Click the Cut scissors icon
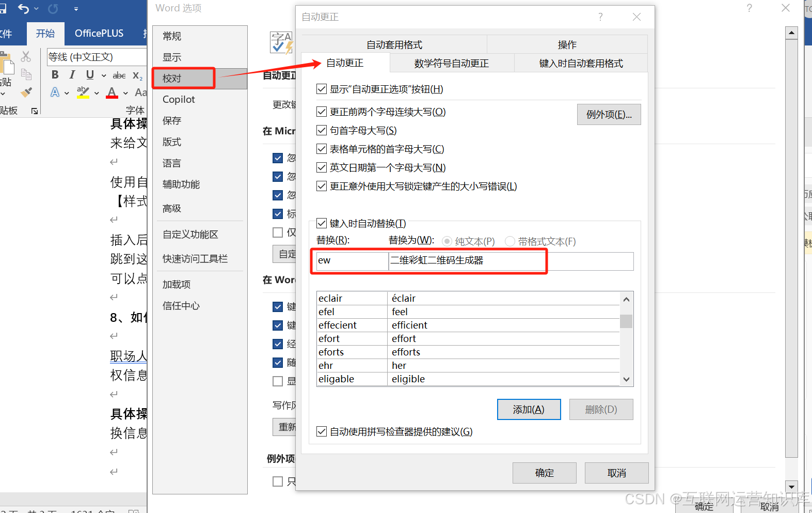 [x=26, y=56]
